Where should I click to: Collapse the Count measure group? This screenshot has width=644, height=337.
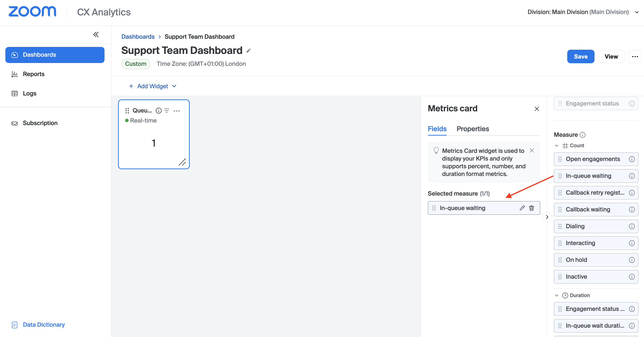tap(556, 145)
